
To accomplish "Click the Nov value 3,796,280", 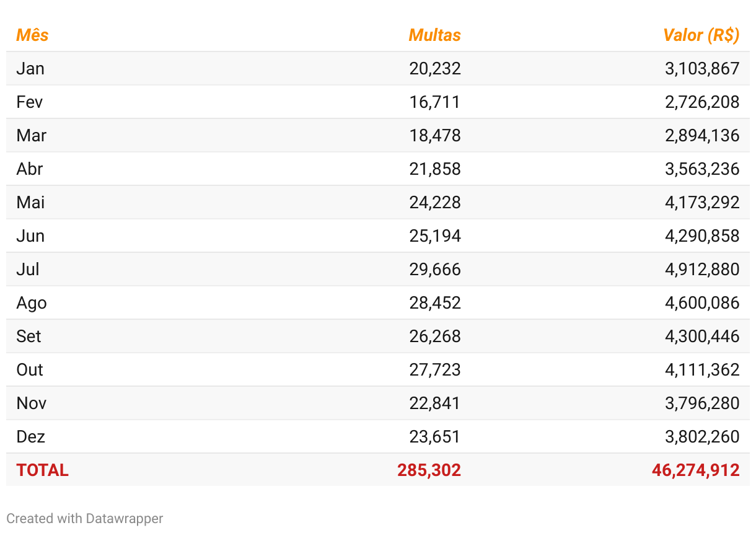I will pos(702,403).
